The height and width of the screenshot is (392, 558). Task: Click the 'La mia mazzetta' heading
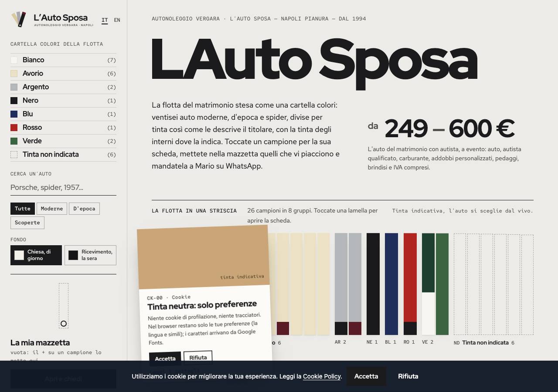pos(40,343)
